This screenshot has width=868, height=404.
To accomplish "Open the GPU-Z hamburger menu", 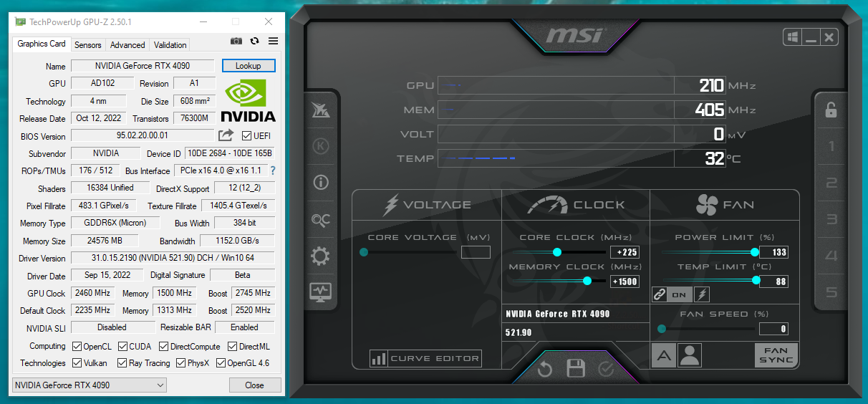I will [273, 42].
